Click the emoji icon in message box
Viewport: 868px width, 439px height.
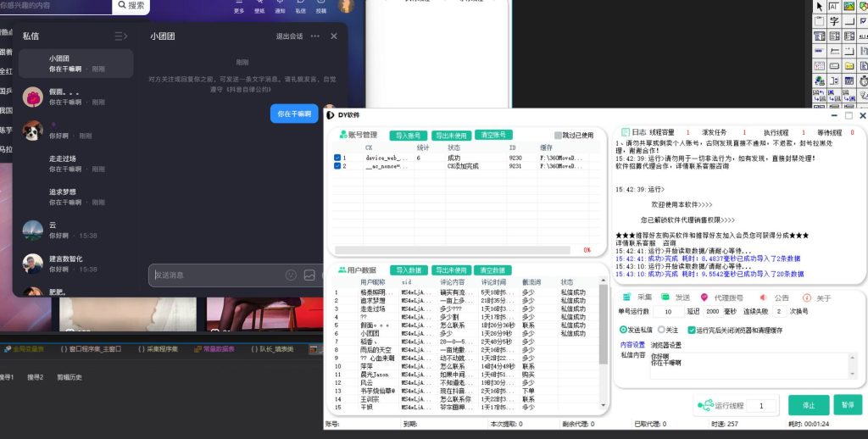pos(291,275)
